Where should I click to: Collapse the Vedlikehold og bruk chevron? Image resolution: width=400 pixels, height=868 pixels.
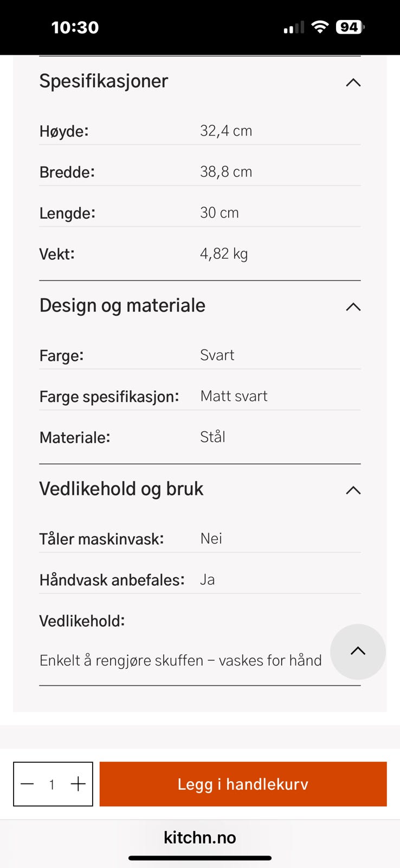[353, 490]
